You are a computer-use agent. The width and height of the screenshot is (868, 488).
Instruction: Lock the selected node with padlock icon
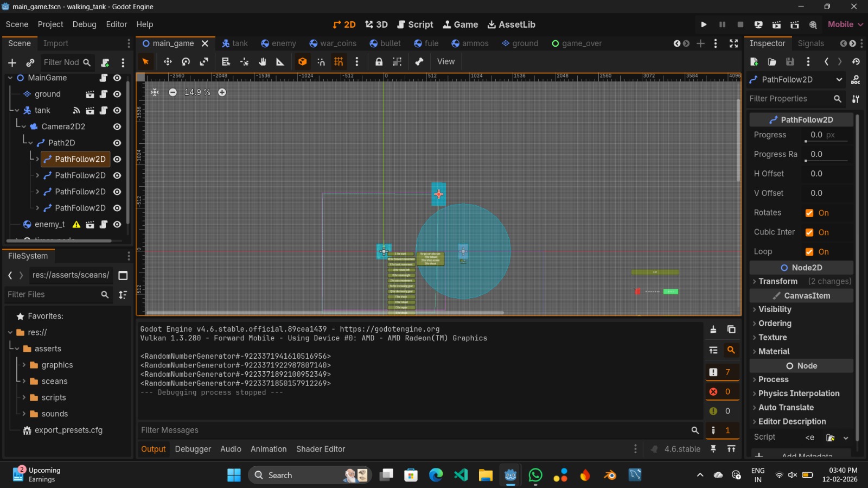379,62
